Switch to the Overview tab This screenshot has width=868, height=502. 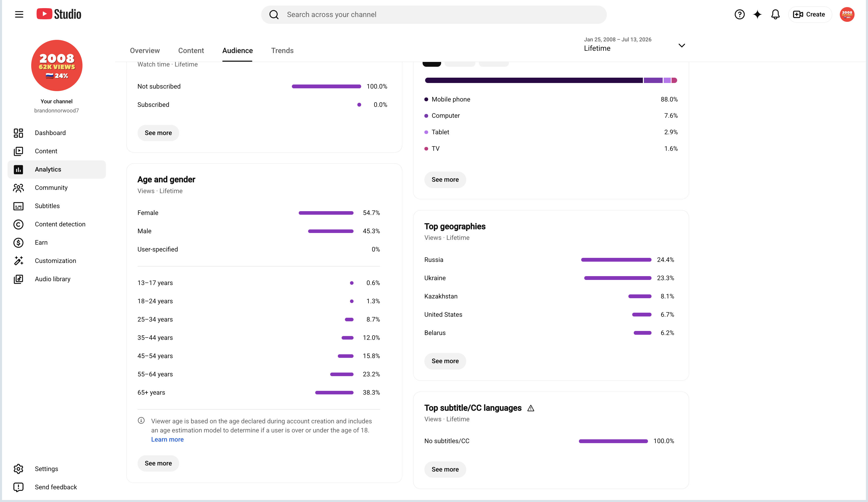point(145,51)
